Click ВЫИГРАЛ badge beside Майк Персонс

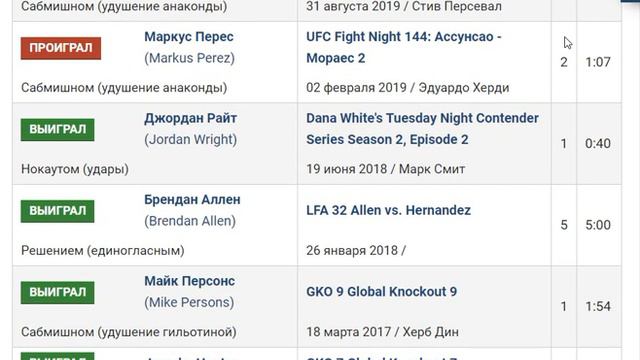(x=58, y=293)
